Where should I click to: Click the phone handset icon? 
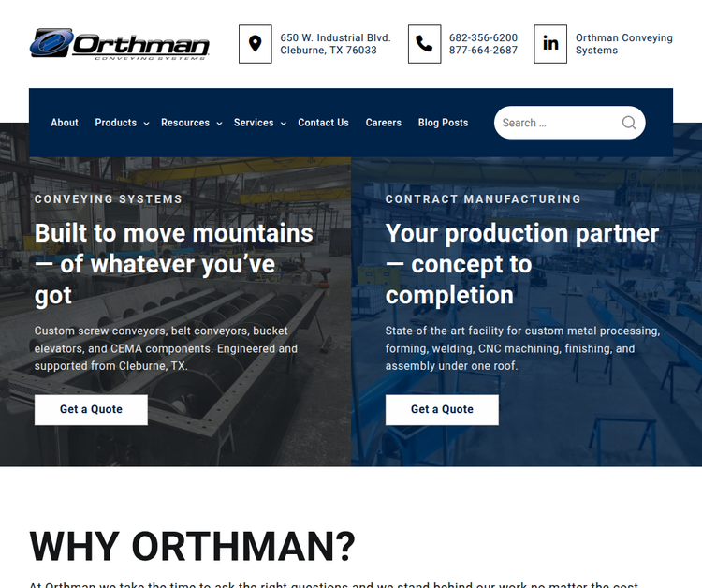tap(424, 44)
